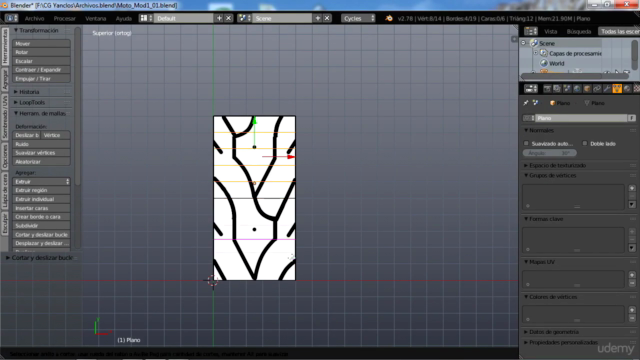The image size is (640, 360).
Task: Open the Cycles render engine dropdown
Action: (x=358, y=18)
